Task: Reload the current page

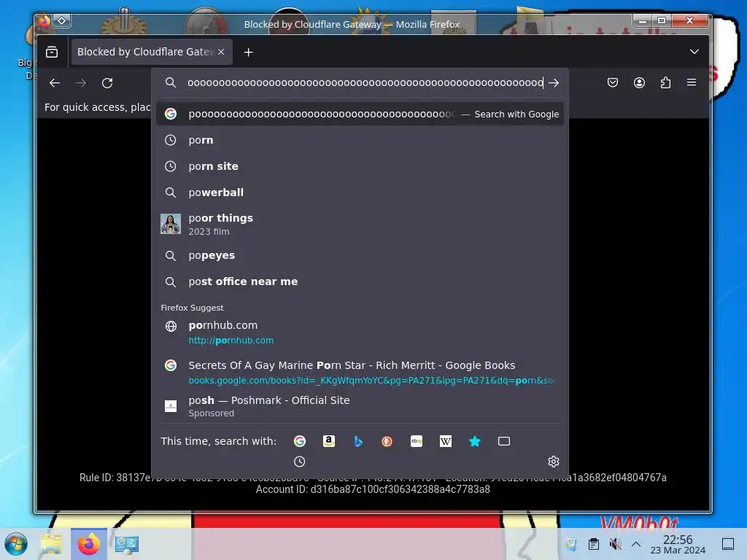Action: pos(107,83)
